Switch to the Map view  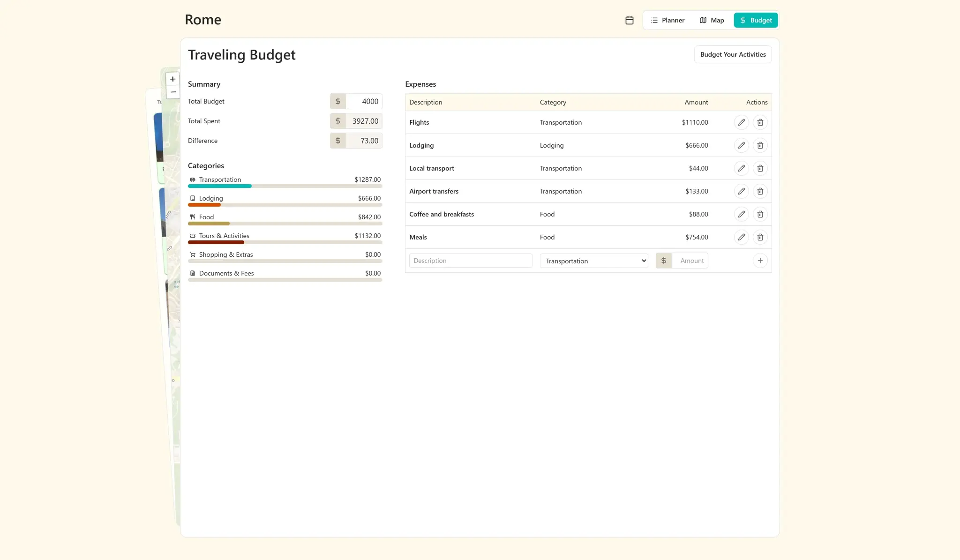coord(712,20)
